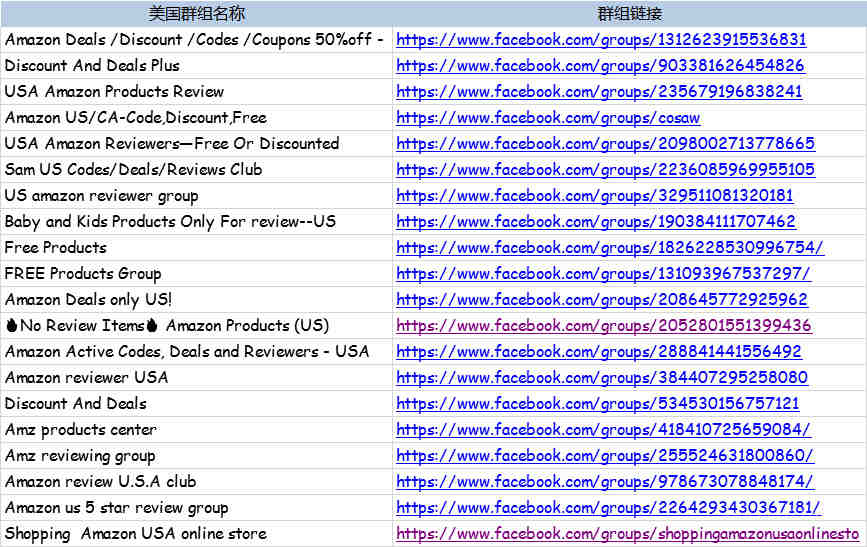Open link ending in 418410725659084/
Screen dimensions: 867x547
point(604,430)
